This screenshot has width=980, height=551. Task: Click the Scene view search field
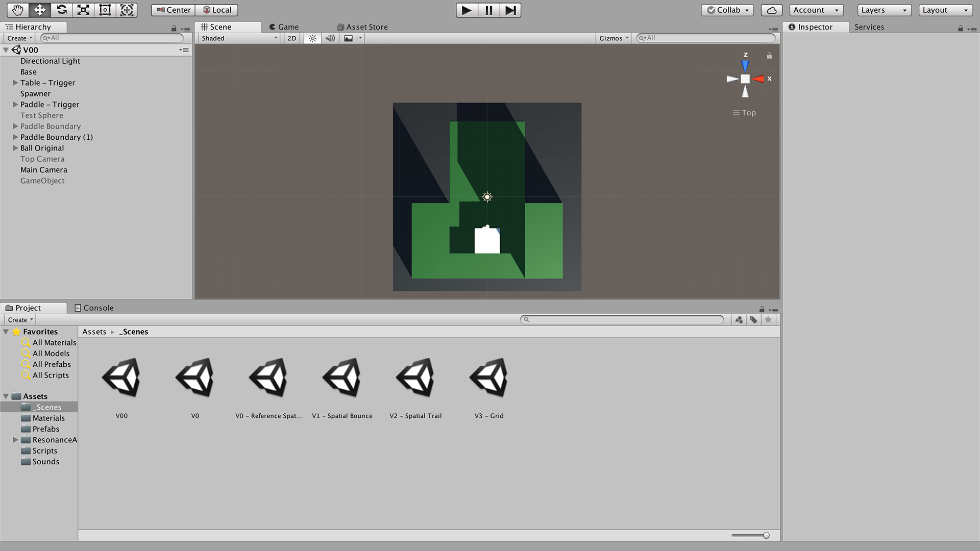[x=705, y=38]
